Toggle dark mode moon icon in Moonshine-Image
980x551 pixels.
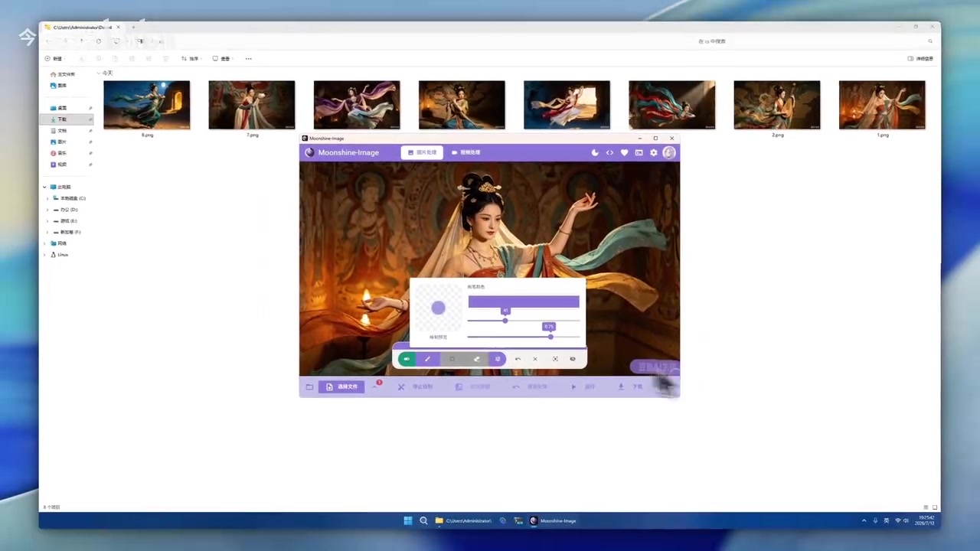point(595,152)
